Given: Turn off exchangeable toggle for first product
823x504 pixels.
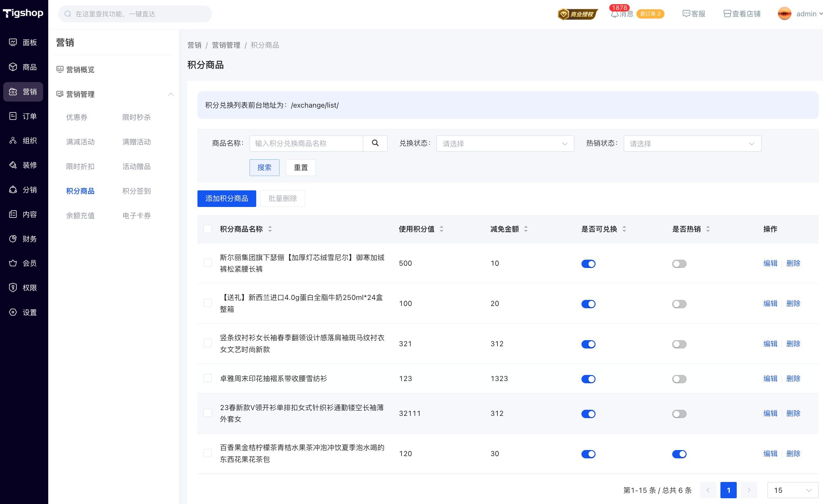Looking at the screenshot, I should tap(588, 263).
